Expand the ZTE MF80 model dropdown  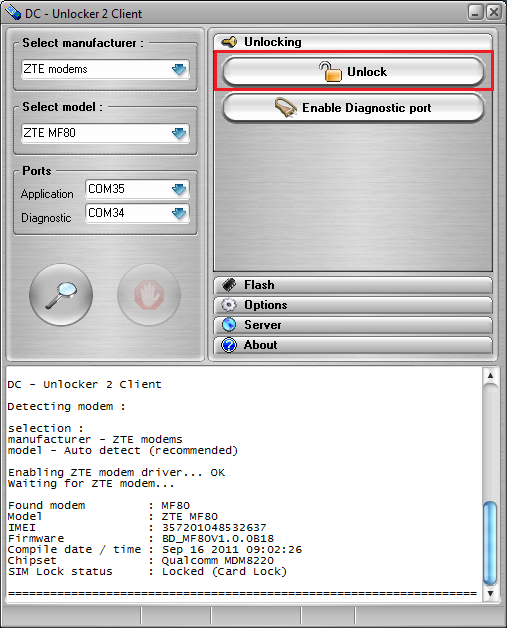[105, 133]
